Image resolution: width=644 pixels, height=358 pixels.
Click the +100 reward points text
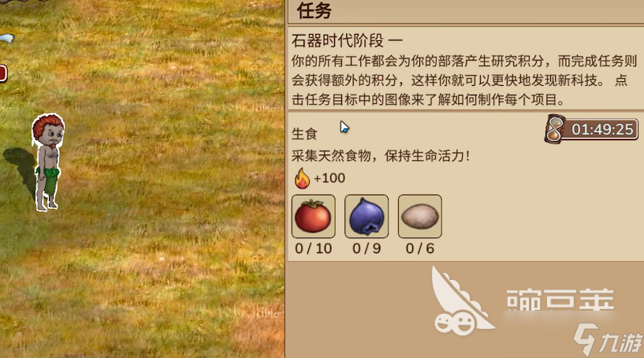[329, 178]
